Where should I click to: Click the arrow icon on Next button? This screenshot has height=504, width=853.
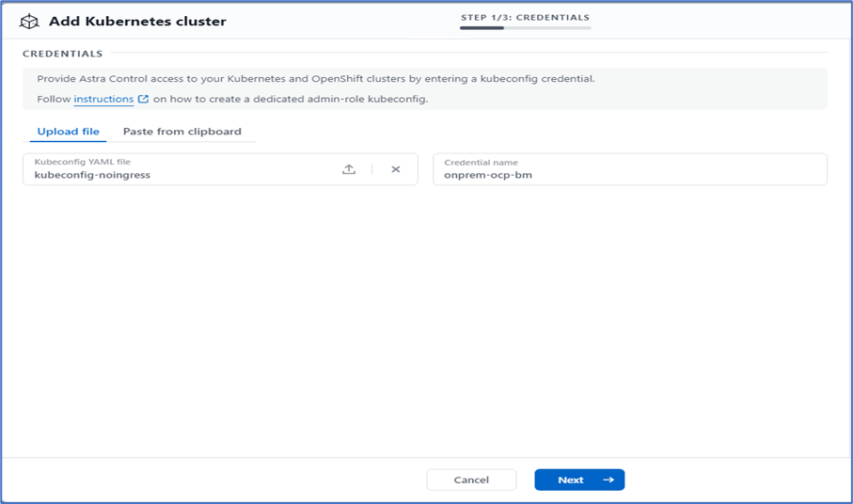(x=608, y=480)
